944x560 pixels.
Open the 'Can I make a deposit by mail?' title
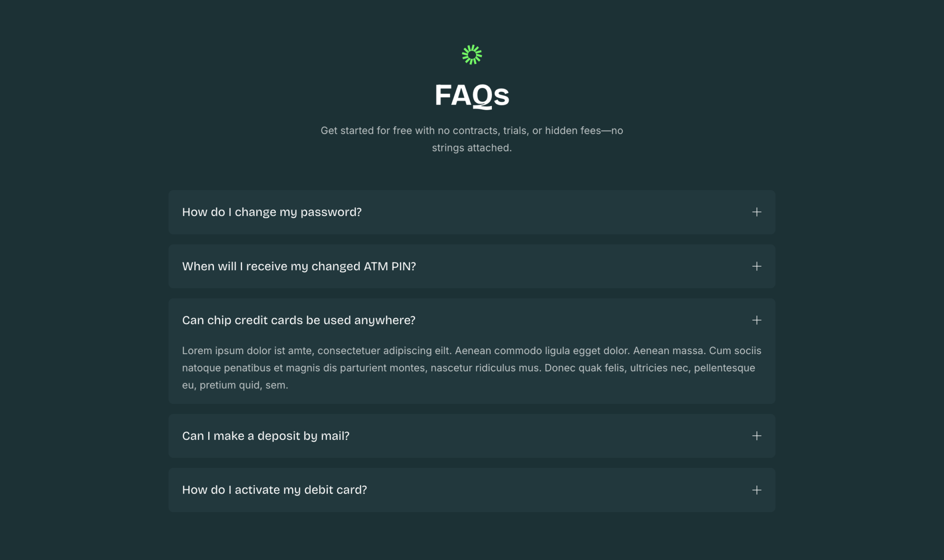coord(265,436)
